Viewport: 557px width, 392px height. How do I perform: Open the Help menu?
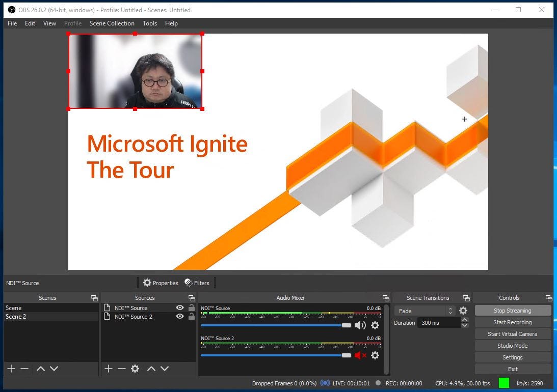coord(171,23)
